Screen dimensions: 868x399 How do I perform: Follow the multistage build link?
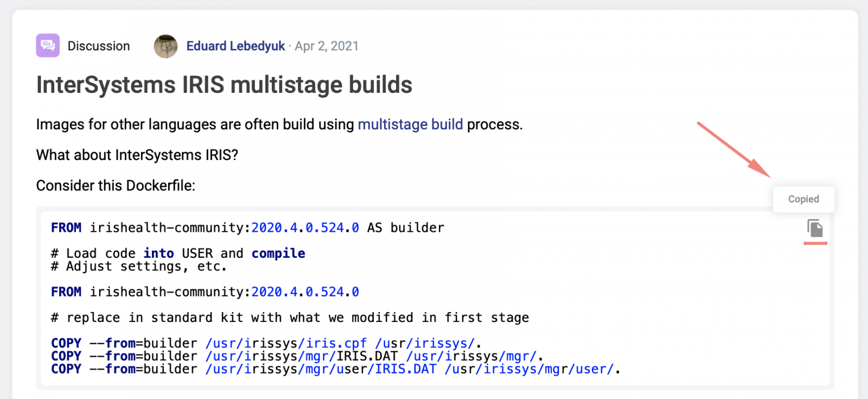pos(410,124)
